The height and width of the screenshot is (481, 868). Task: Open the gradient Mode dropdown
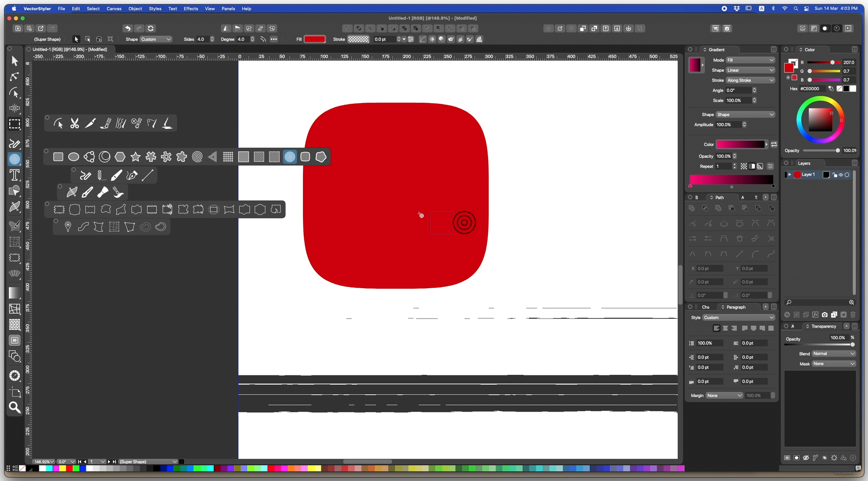coord(750,60)
